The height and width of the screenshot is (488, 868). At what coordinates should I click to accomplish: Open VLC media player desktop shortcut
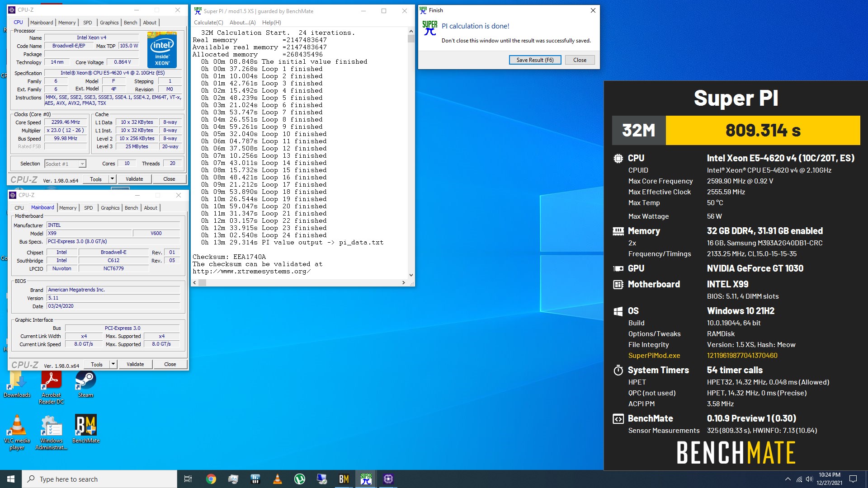click(x=17, y=432)
